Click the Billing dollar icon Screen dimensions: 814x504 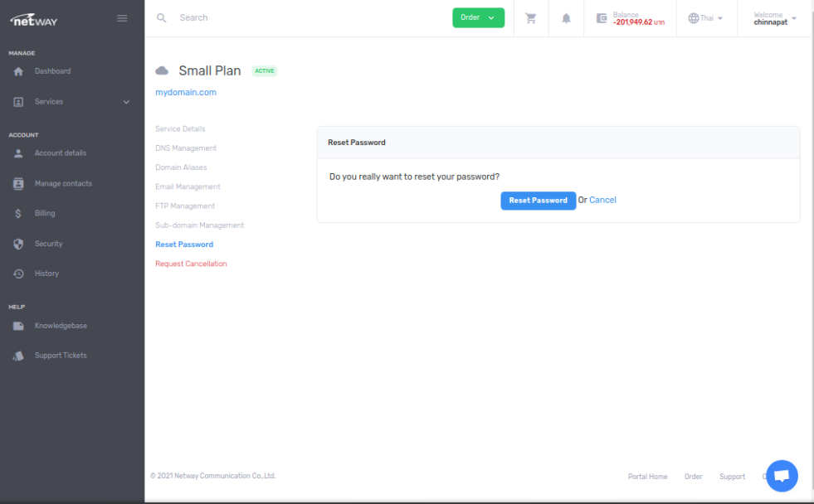click(18, 214)
